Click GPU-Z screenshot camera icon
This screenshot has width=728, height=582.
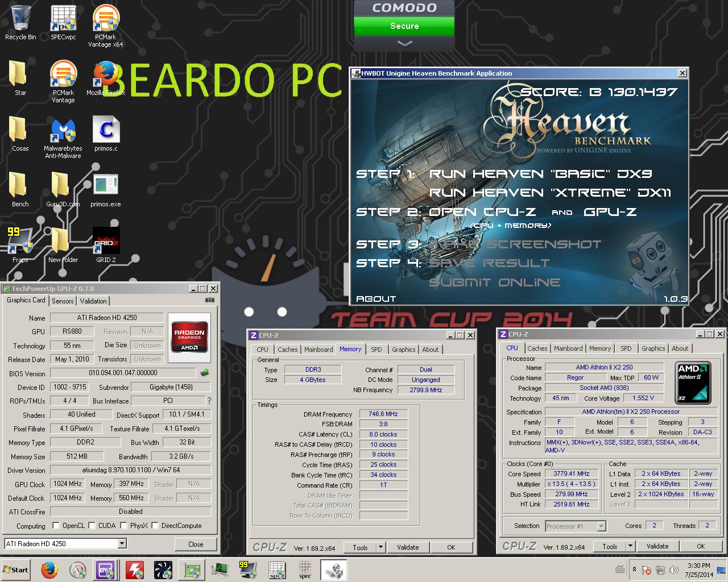point(210,300)
